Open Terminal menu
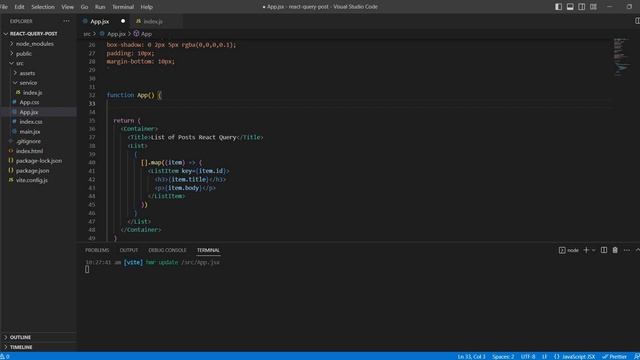640x360 pixels. [123, 7]
